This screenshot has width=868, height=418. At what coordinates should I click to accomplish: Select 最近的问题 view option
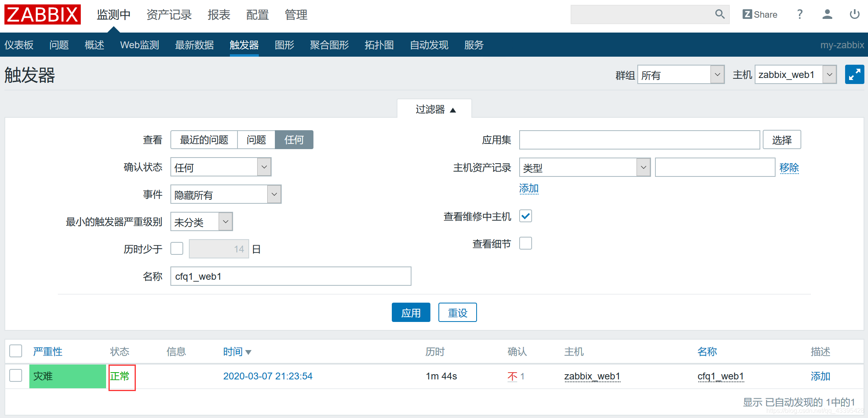204,140
